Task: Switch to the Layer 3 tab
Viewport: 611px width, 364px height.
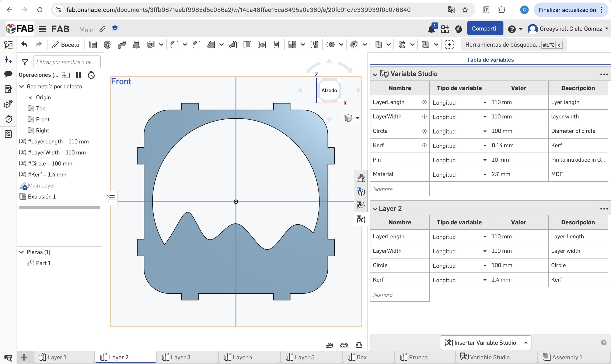Action: coord(180,357)
